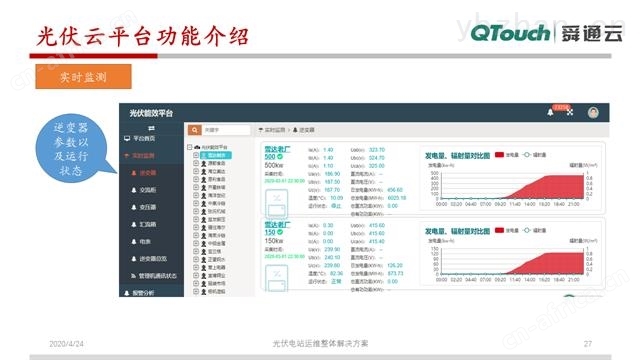Viewport: 640px width, 360px height.
Task: Expand the 实时监测 sidebar menu section
Action: 140,156
